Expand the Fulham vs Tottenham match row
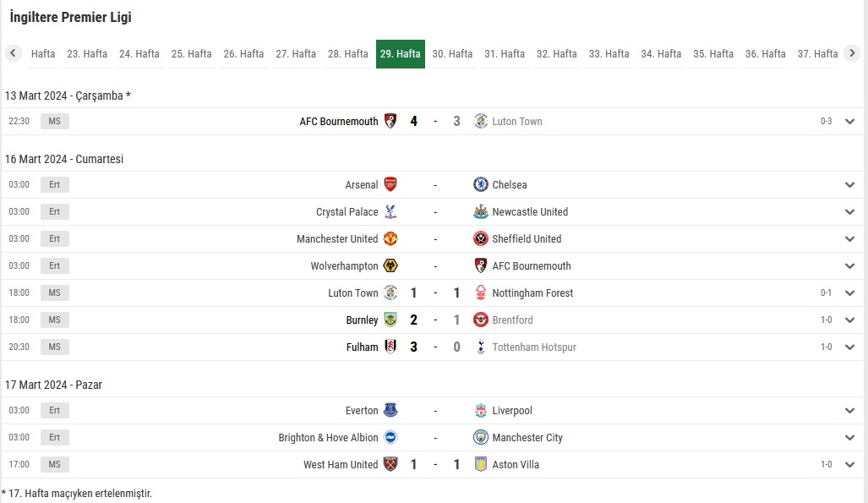 point(849,347)
